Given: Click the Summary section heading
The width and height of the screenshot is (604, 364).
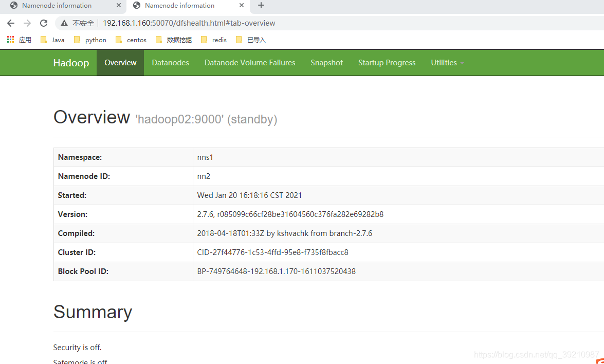Looking at the screenshot, I should 93,312.
